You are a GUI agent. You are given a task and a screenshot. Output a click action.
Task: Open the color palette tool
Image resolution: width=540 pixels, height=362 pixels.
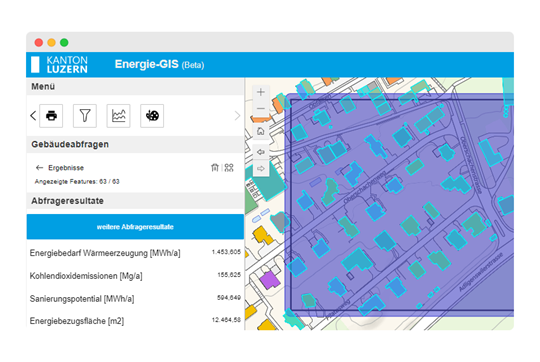point(152,116)
